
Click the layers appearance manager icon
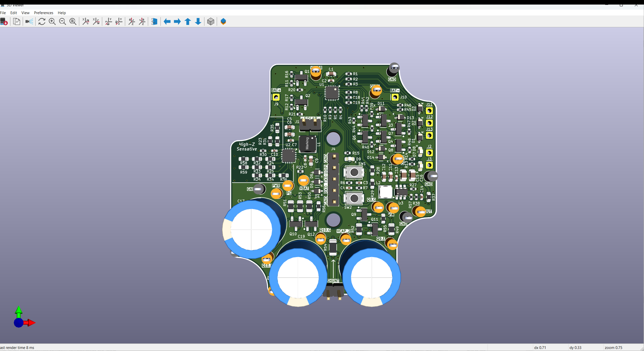pos(223,22)
